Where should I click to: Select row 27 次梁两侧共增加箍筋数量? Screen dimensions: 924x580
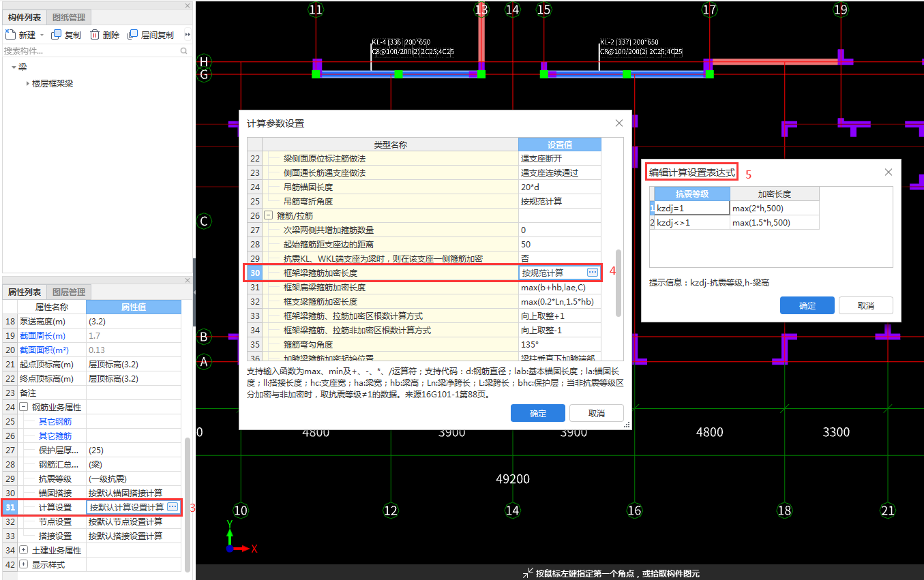424,230
